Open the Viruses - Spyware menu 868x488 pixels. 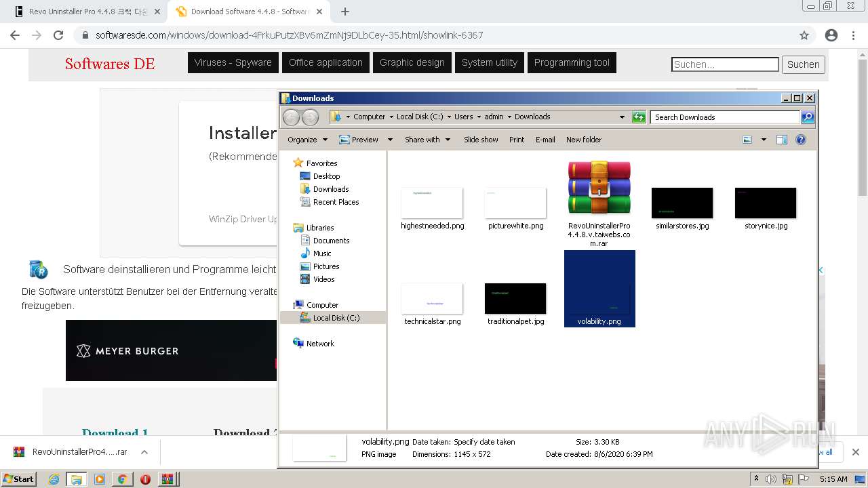(x=233, y=62)
